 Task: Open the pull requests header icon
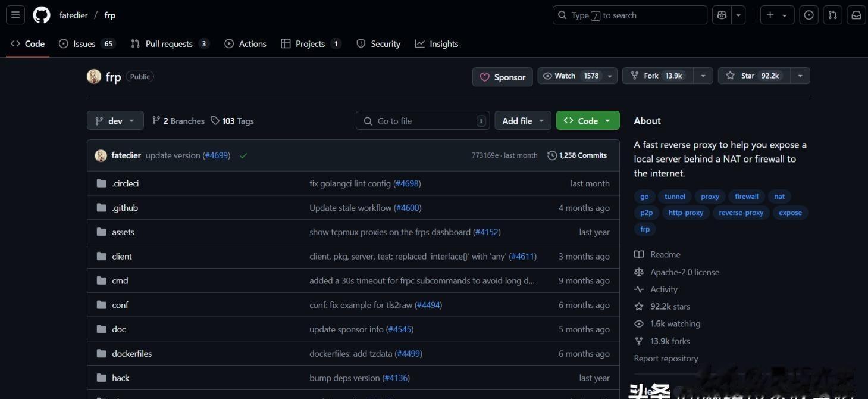click(833, 15)
